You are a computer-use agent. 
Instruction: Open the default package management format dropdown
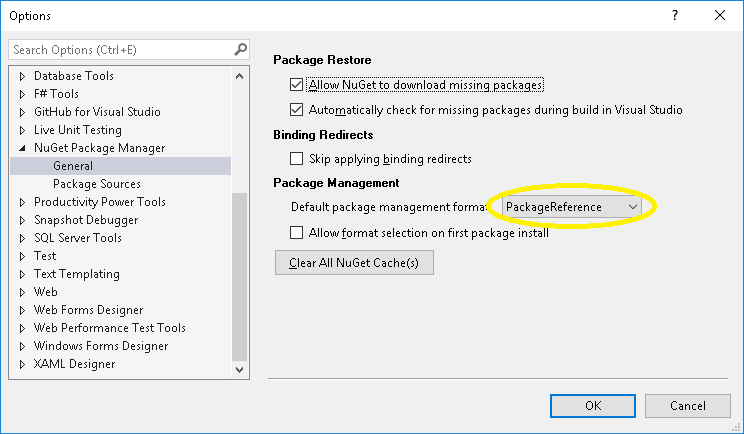pyautogui.click(x=571, y=206)
